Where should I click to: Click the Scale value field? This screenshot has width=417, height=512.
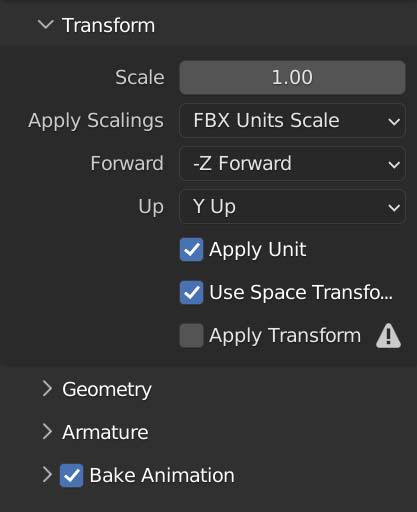pyautogui.click(x=292, y=77)
